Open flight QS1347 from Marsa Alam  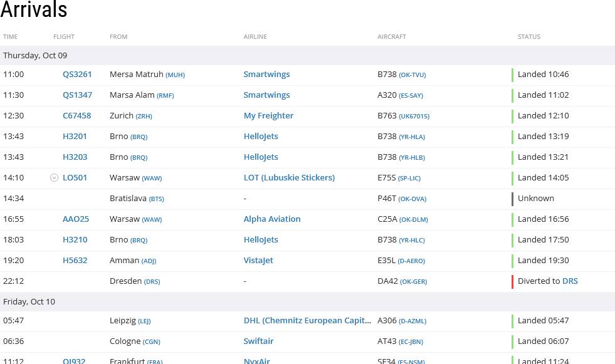point(77,95)
